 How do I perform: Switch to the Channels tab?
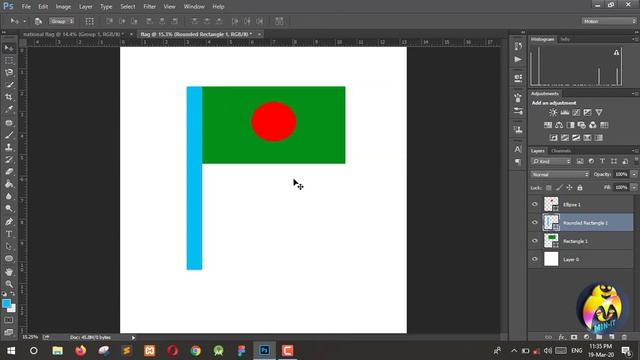pyautogui.click(x=561, y=151)
